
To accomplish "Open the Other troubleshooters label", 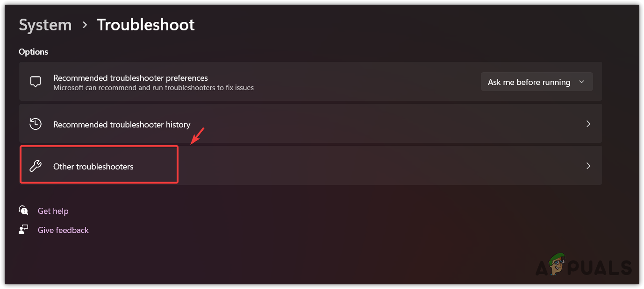I will pyautogui.click(x=93, y=167).
